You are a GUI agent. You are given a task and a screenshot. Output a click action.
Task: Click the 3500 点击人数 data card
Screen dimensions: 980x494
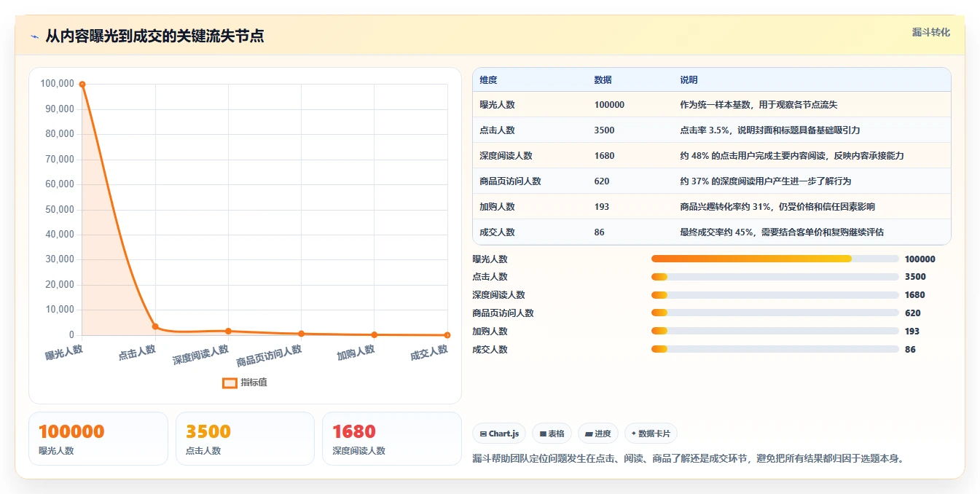coord(245,439)
